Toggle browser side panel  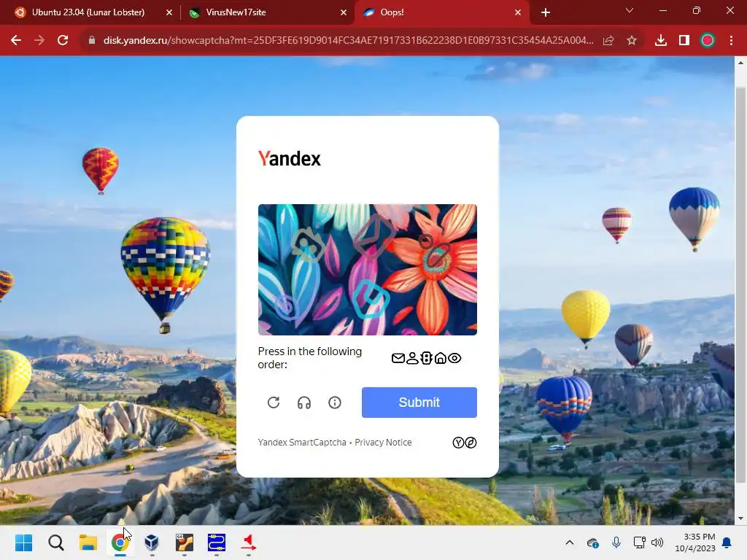tap(684, 41)
